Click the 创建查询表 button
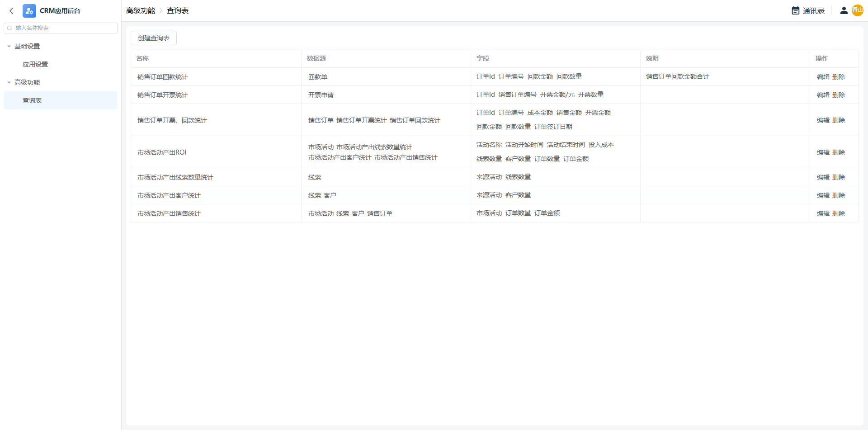The image size is (868, 430). click(154, 38)
